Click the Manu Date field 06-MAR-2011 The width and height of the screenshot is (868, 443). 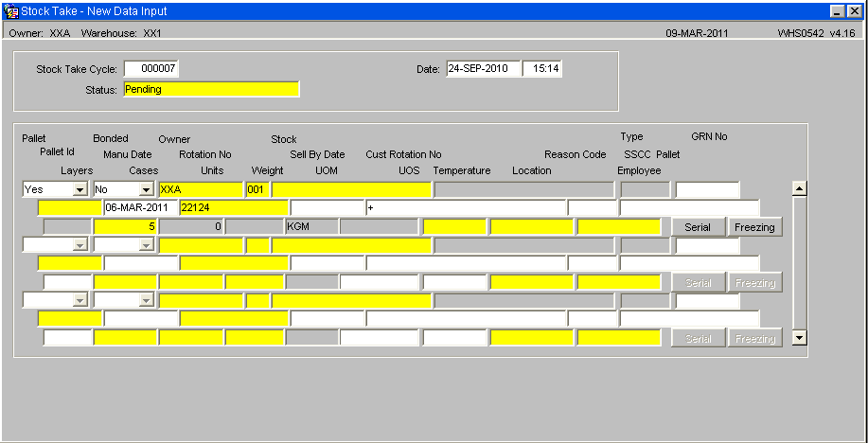tap(141, 207)
